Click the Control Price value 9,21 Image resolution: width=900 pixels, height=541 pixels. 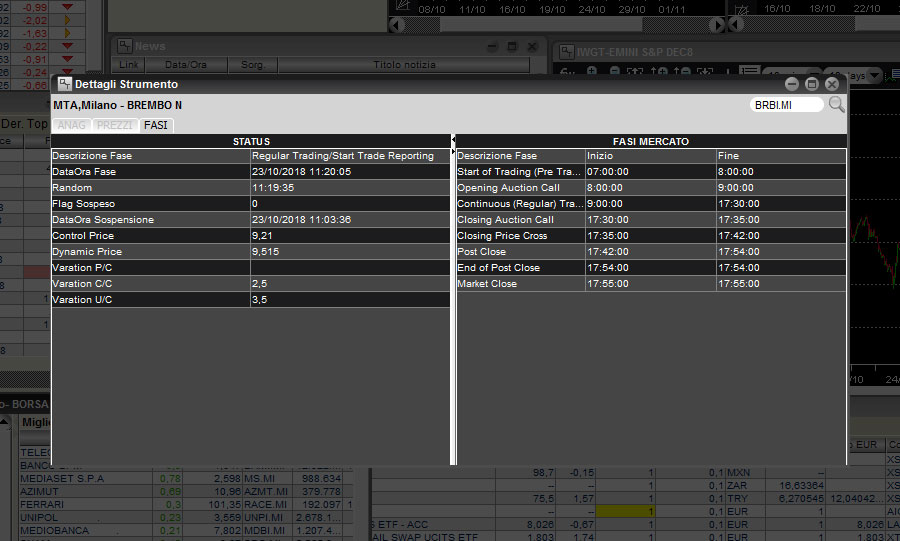[350, 236]
